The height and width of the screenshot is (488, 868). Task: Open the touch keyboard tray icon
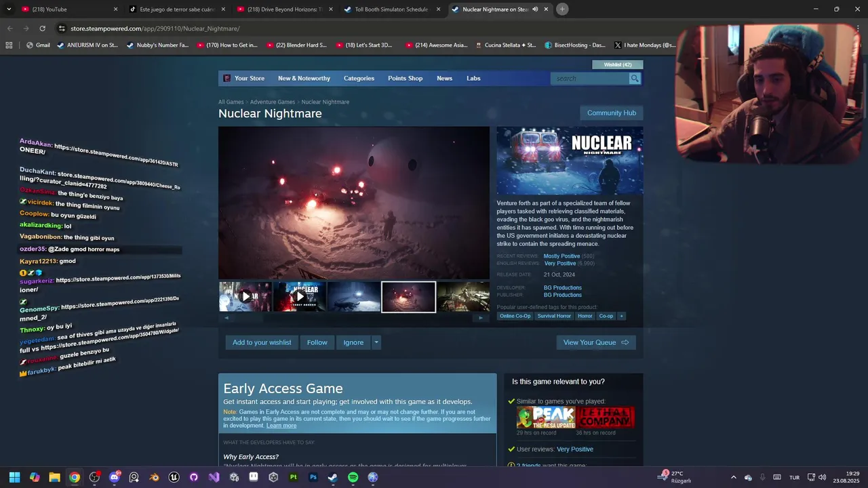click(x=776, y=477)
